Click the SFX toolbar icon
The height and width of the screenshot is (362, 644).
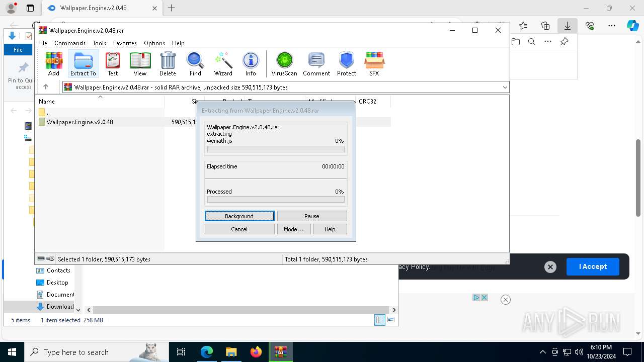tap(374, 63)
